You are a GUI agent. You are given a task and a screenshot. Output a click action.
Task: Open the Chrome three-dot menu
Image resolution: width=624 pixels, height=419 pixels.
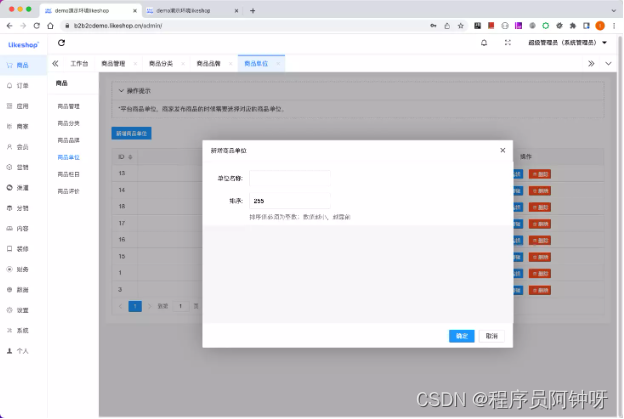click(x=614, y=26)
